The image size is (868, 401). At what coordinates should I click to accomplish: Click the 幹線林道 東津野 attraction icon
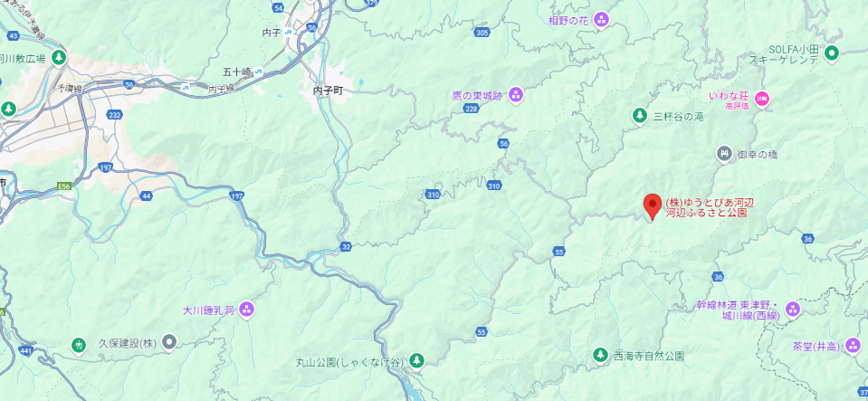793,310
